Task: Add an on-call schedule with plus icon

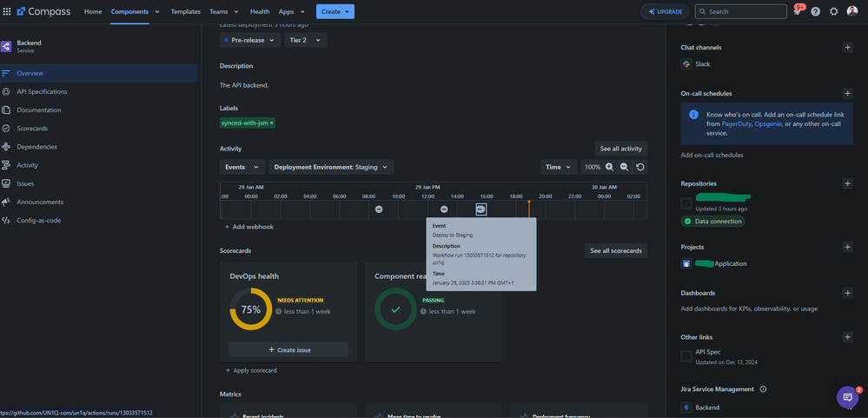Action: pos(847,94)
